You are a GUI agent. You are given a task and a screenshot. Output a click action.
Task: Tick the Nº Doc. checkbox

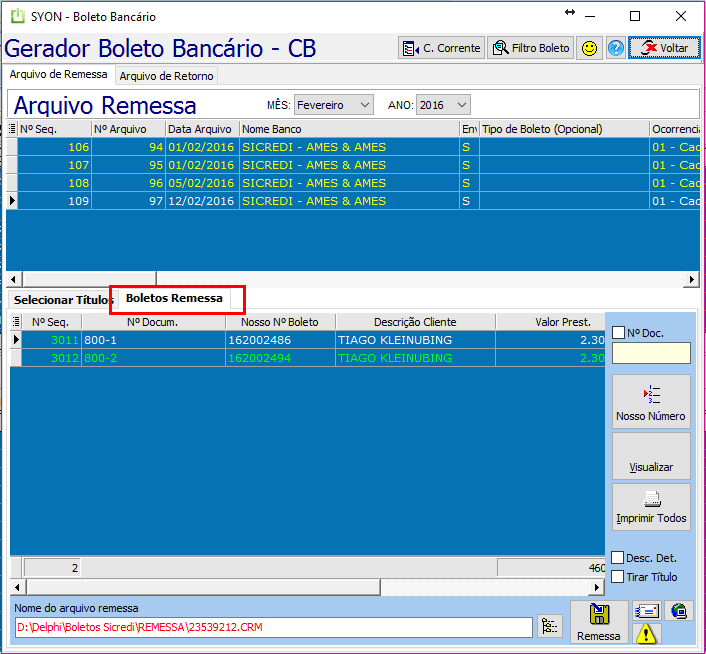click(x=619, y=333)
